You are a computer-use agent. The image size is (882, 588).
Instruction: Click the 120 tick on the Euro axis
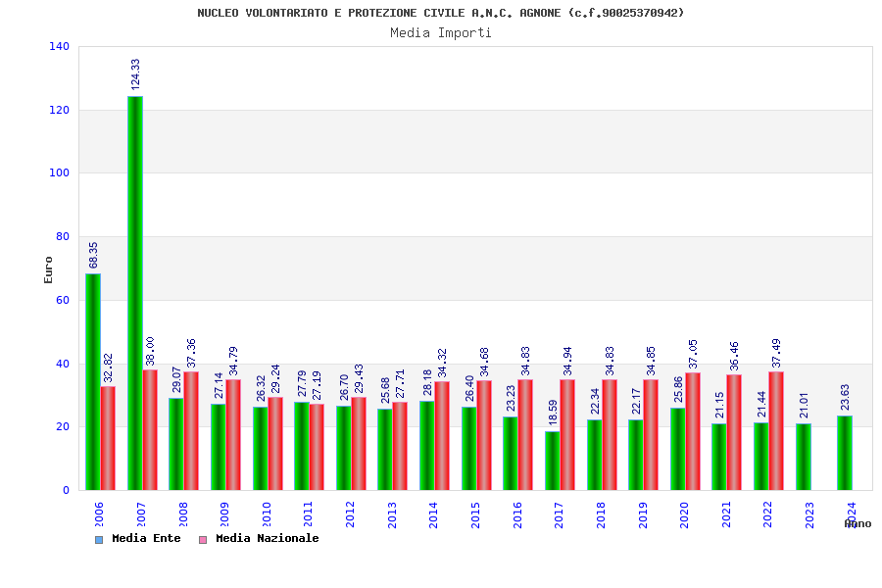pos(60,111)
